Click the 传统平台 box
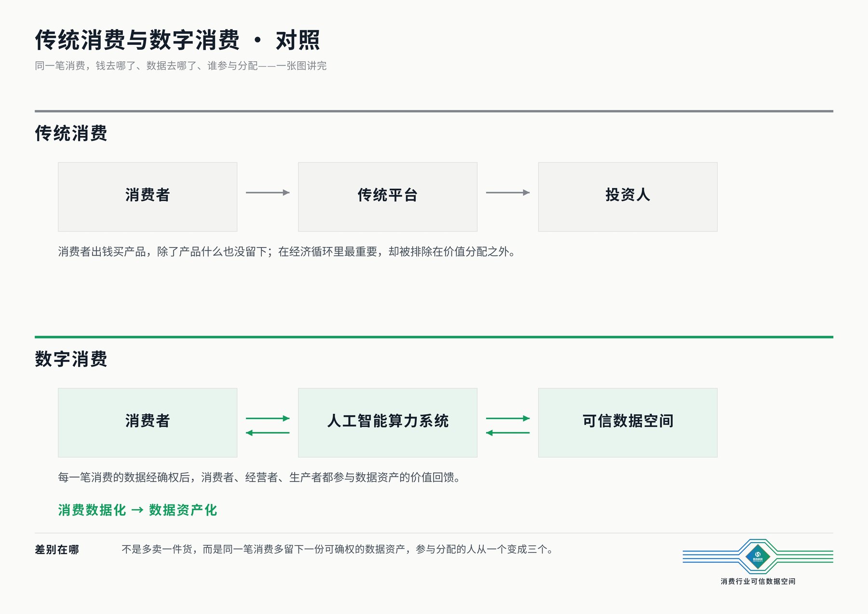868x614 pixels. (x=388, y=197)
